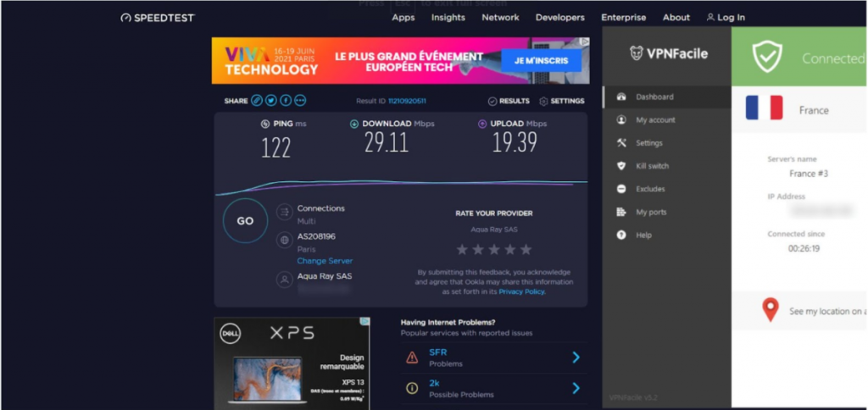Click the server name France #3
This screenshot has width=868, height=410.
808,174
